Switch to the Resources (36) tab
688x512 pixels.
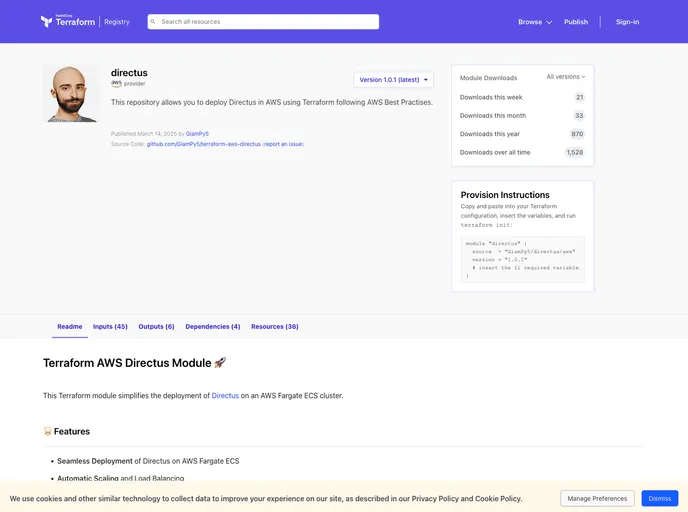pos(275,326)
